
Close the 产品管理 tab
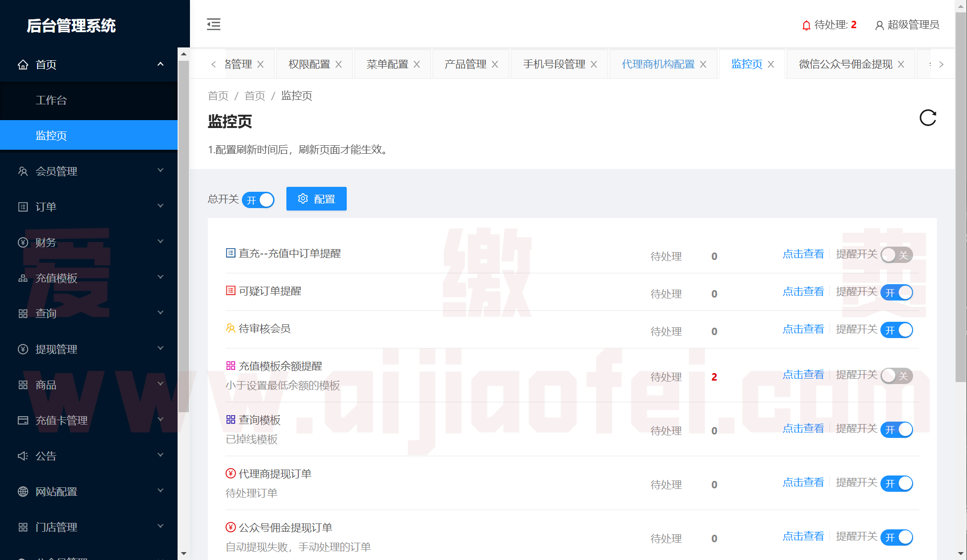(x=495, y=64)
